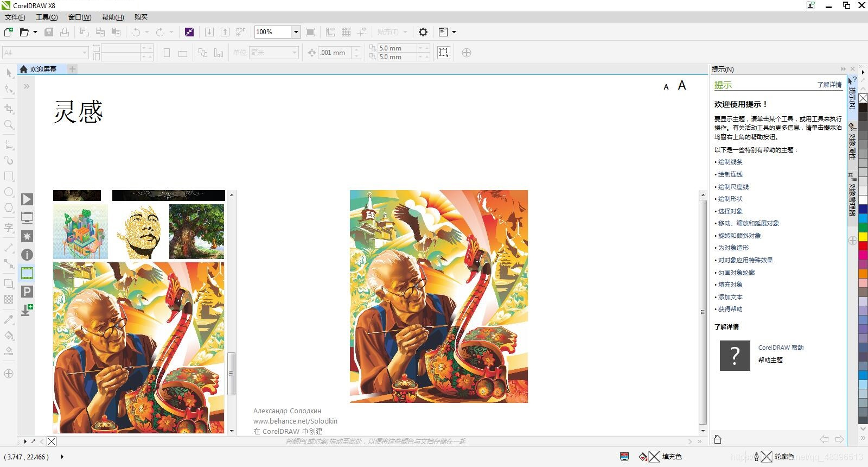Viewport: 868px width, 467px height.
Task: Pick the green swatch in the color palette
Action: pyautogui.click(x=863, y=228)
